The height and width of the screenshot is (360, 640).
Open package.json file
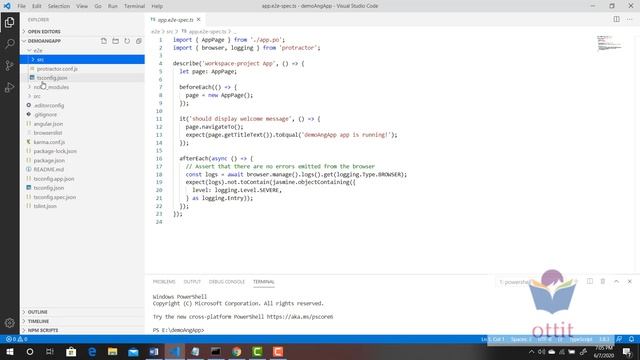point(82,160)
